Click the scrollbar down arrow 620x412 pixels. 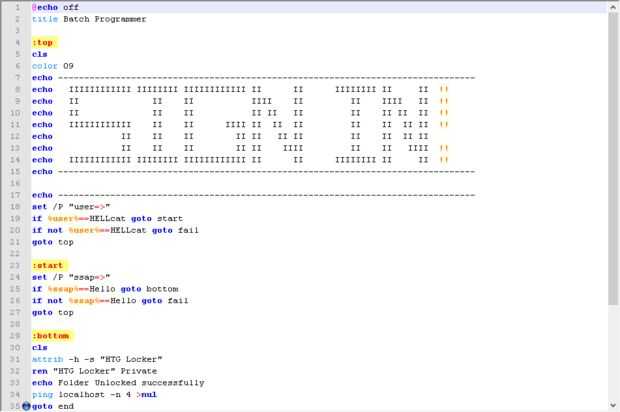[613, 405]
